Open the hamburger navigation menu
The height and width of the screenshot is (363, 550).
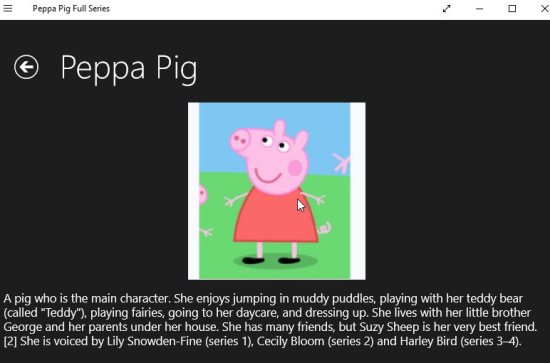coord(8,8)
